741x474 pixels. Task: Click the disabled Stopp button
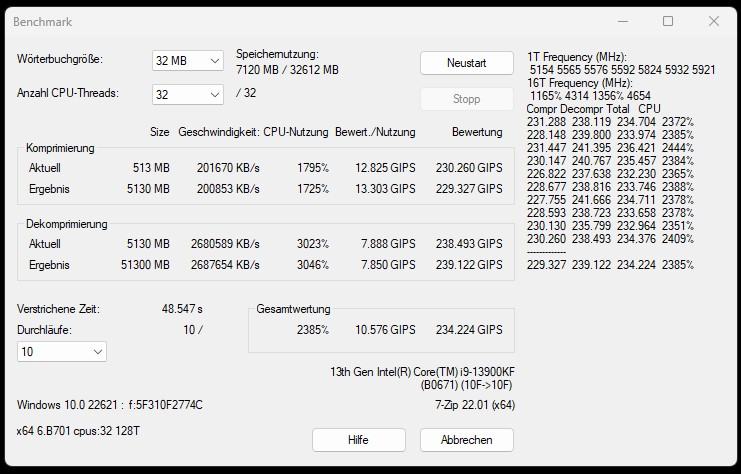coord(466,99)
